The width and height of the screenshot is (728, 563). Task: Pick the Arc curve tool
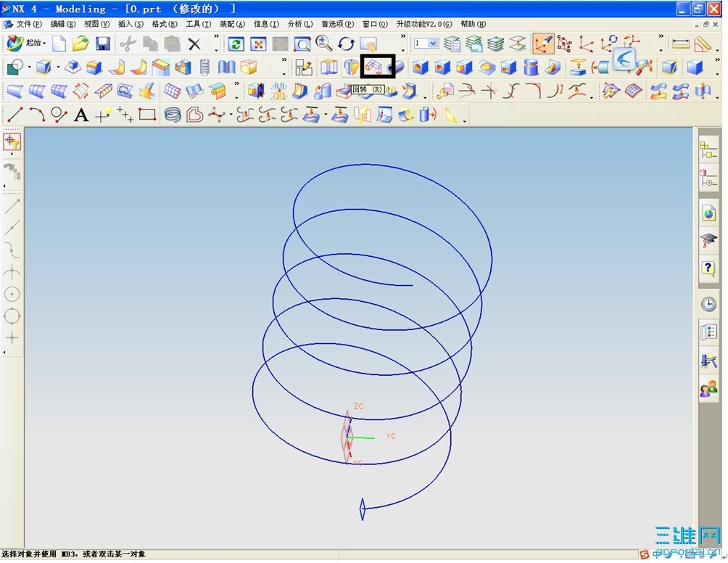point(37,115)
